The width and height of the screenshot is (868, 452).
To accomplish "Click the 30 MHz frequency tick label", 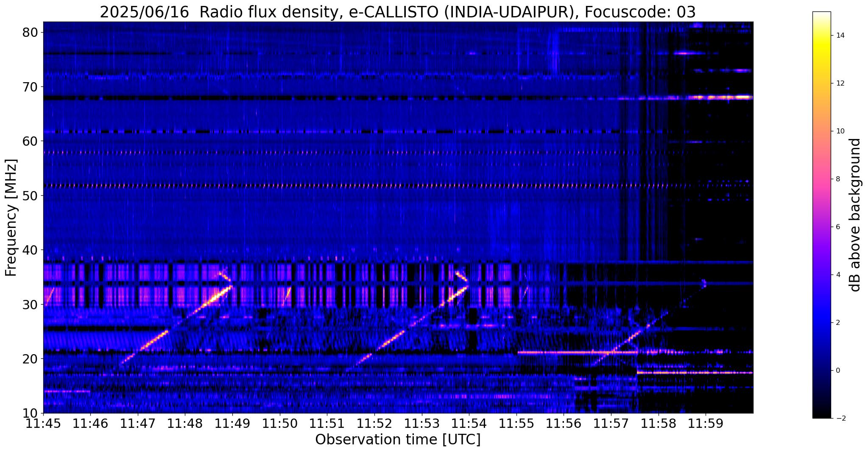I will pos(31,304).
